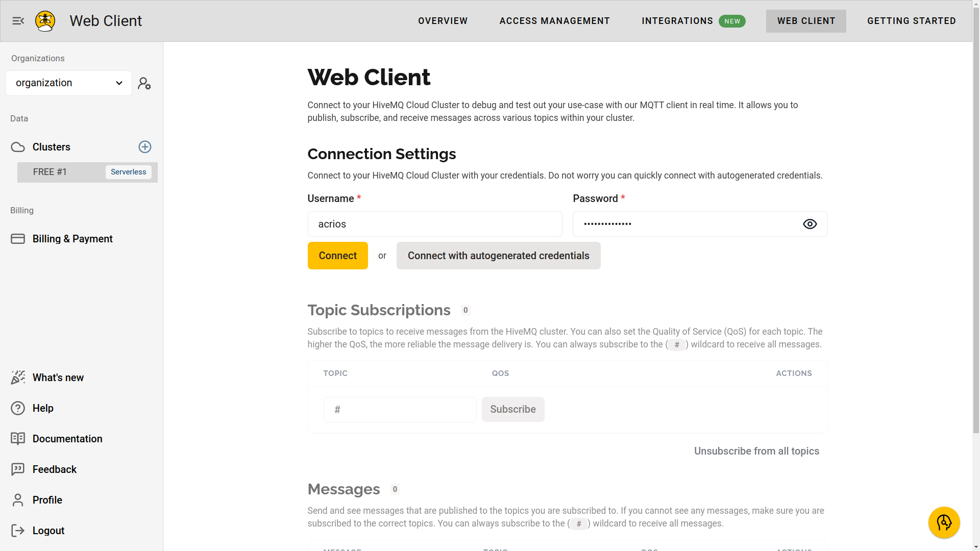Click the topic subscription input field

(400, 409)
